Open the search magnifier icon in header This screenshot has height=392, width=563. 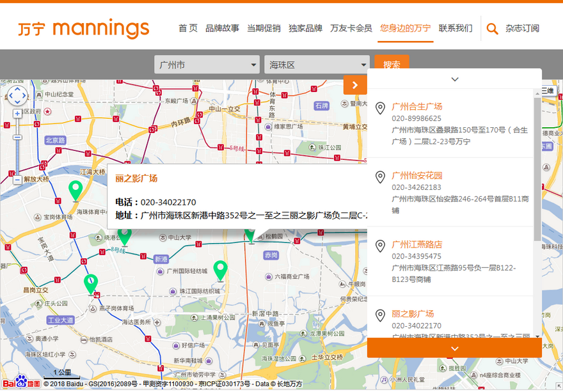coord(492,28)
